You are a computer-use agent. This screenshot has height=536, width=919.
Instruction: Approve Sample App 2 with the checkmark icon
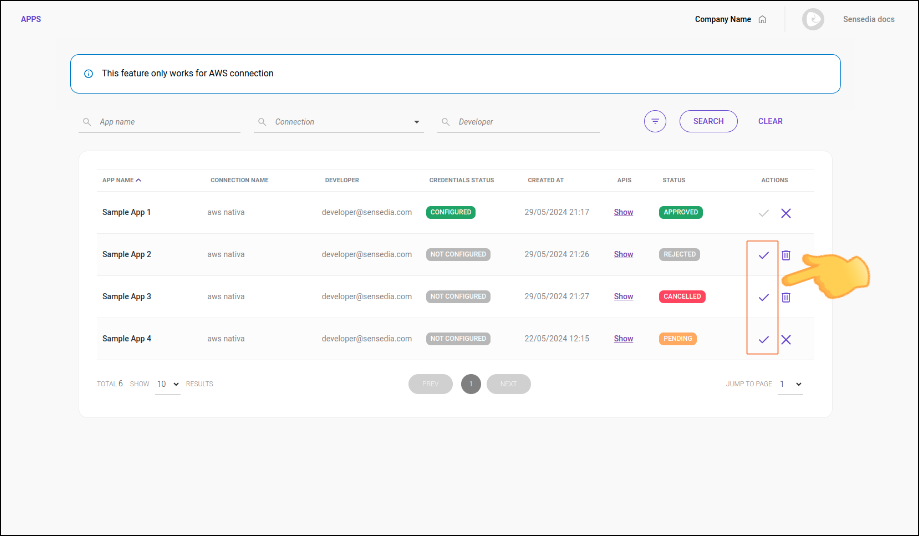pos(763,255)
